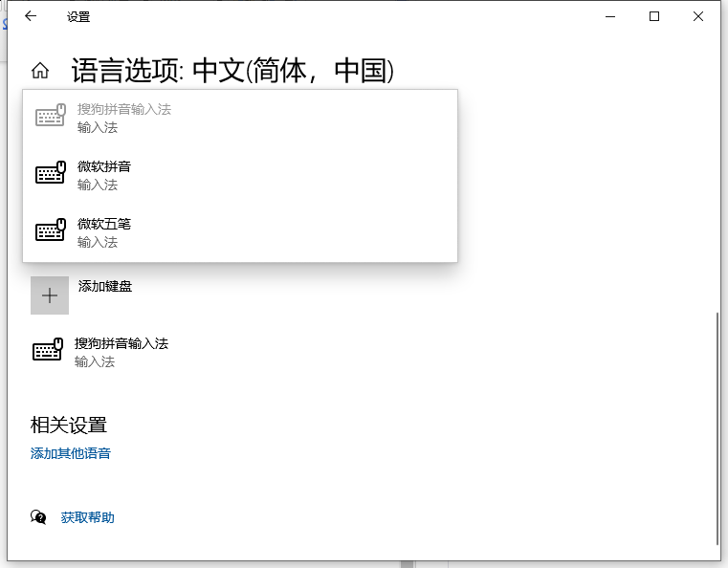
Task: Click the keyboard icon beside 微软五笔
Action: pos(50,231)
